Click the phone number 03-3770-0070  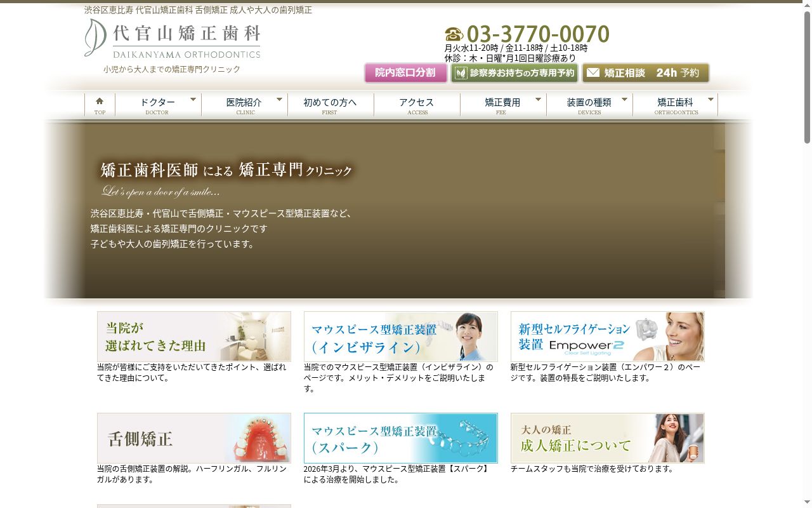[538, 34]
